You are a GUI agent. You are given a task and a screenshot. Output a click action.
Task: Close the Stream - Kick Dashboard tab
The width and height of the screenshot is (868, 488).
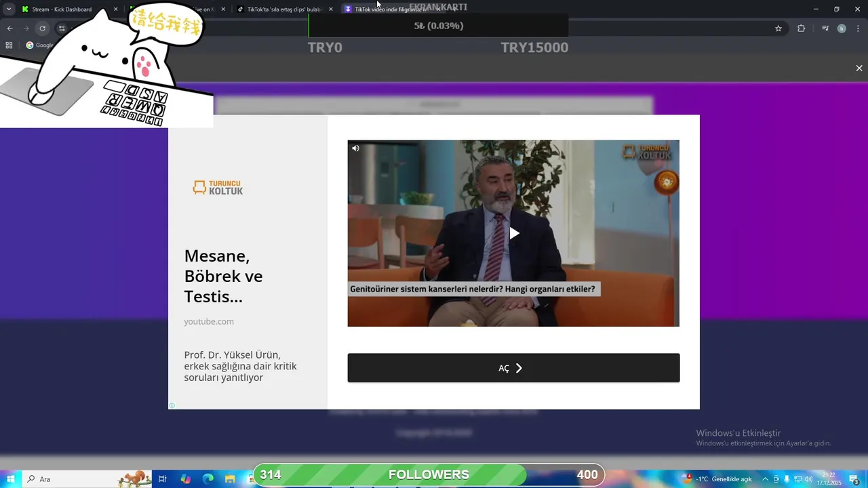coord(115,9)
